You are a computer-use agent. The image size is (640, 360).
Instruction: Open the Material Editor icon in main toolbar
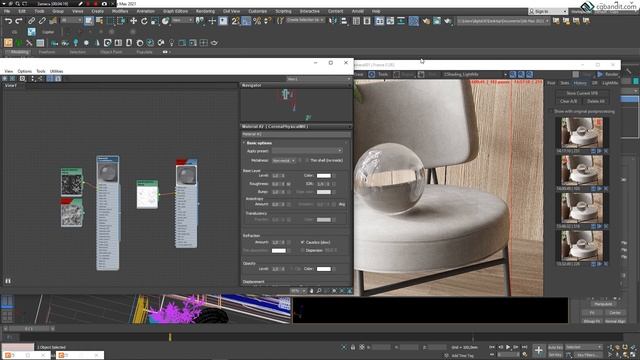click(413, 20)
